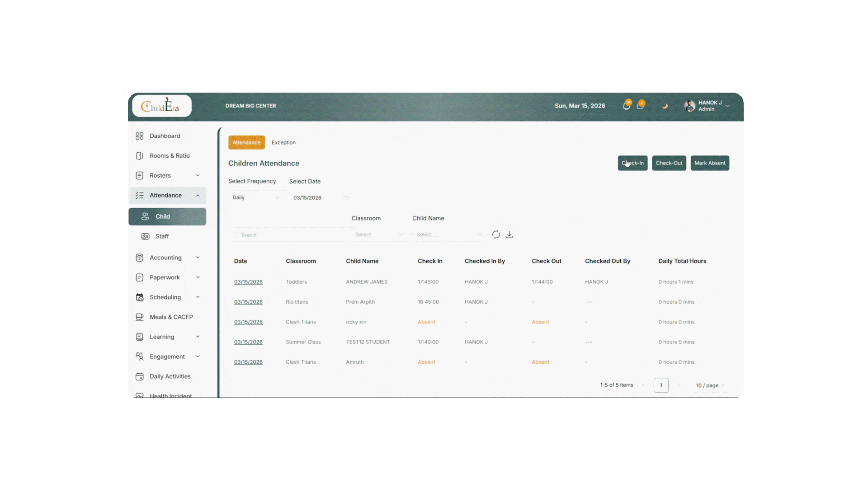
Task: Click the Child Name column header
Action: coord(362,261)
